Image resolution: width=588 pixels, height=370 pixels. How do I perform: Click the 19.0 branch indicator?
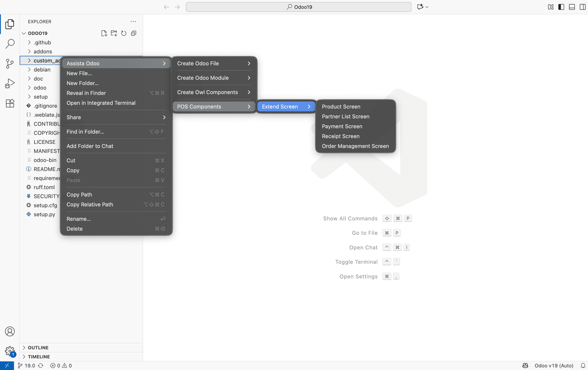[30, 365]
